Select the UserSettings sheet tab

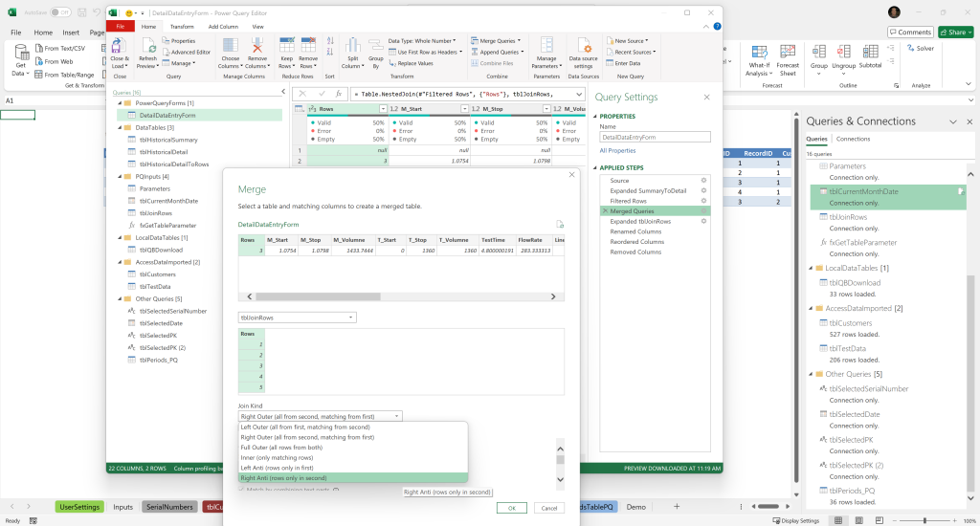pyautogui.click(x=79, y=507)
